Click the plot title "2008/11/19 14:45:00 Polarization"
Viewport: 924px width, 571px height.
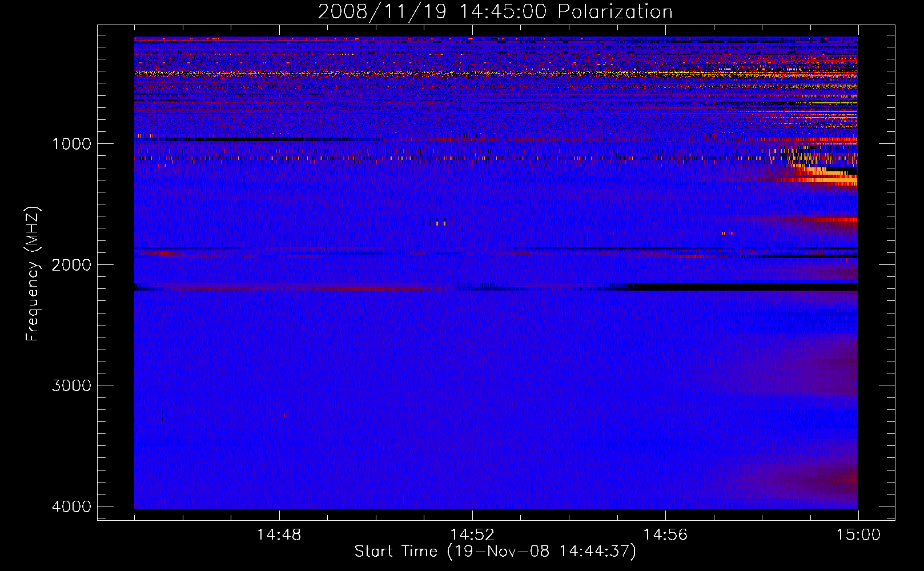click(495, 12)
